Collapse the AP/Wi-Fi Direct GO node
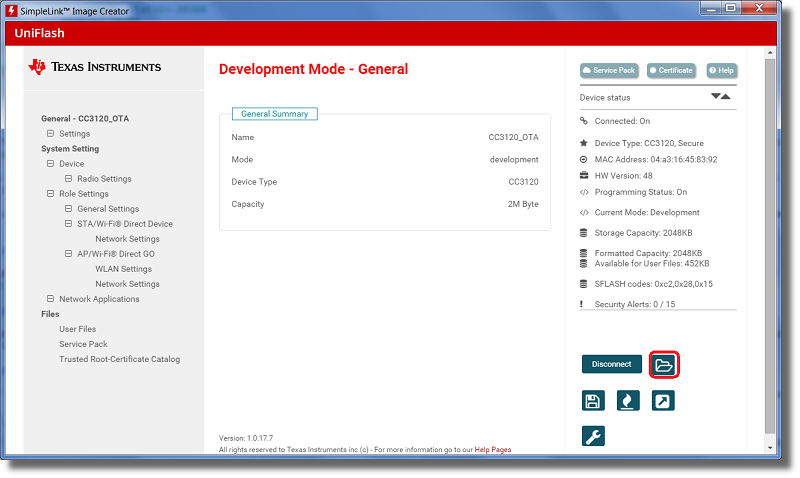This screenshot has height=478, width=800. click(x=68, y=254)
